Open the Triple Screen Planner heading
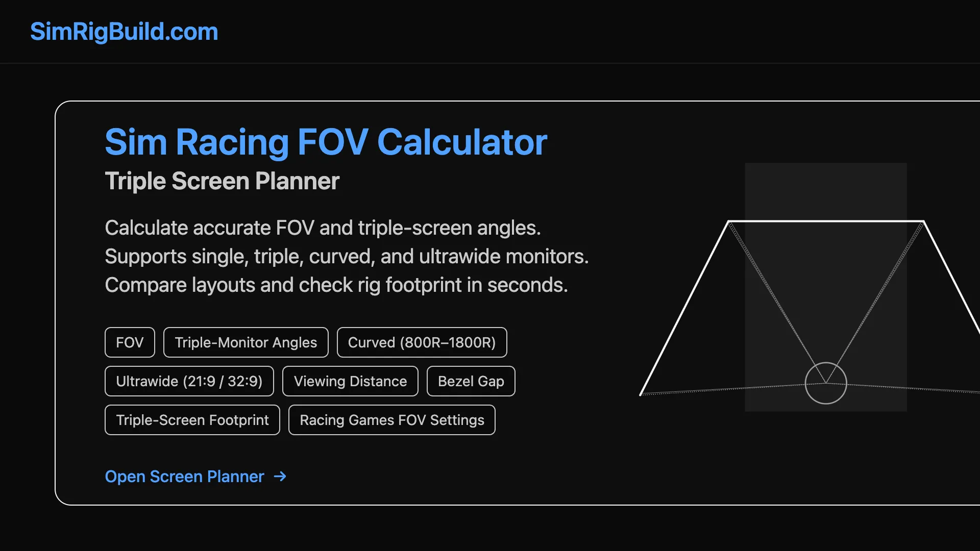Screen dimensions: 980x551 click(x=222, y=181)
